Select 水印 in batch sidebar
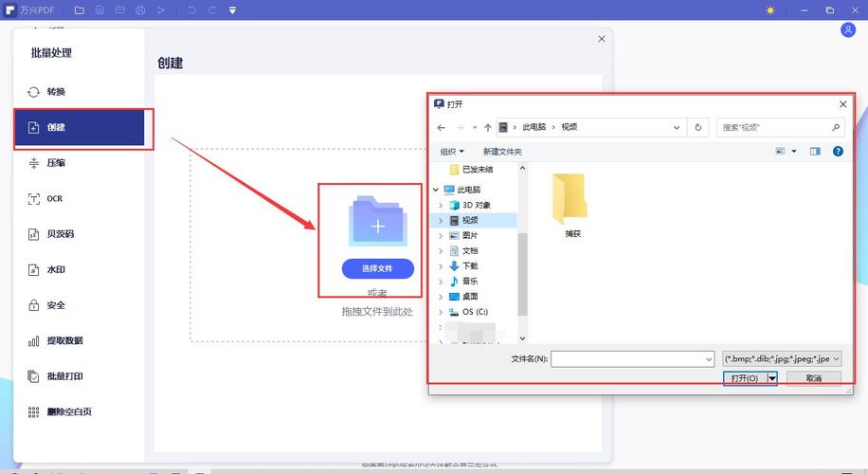Viewport: 868px width, 474px height. [80, 269]
